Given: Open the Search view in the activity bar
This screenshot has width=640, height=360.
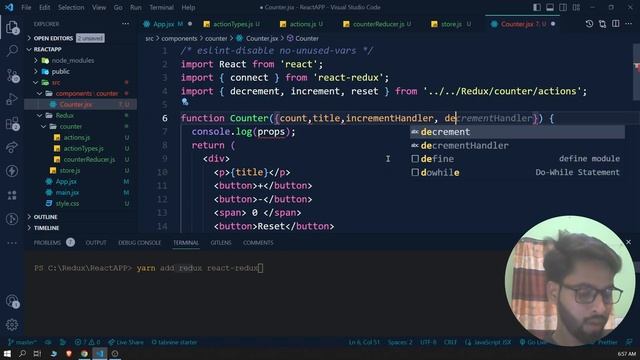Looking at the screenshot, I should [x=12, y=51].
